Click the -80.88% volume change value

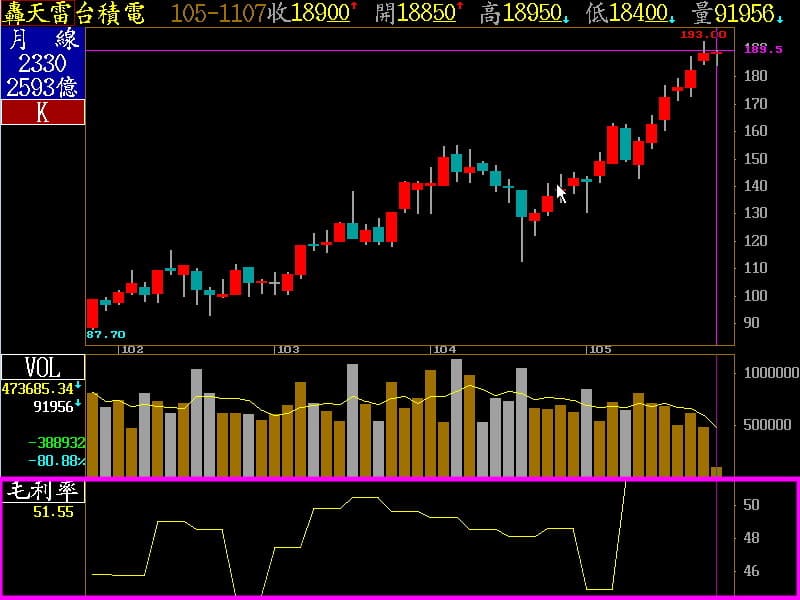pos(55,461)
